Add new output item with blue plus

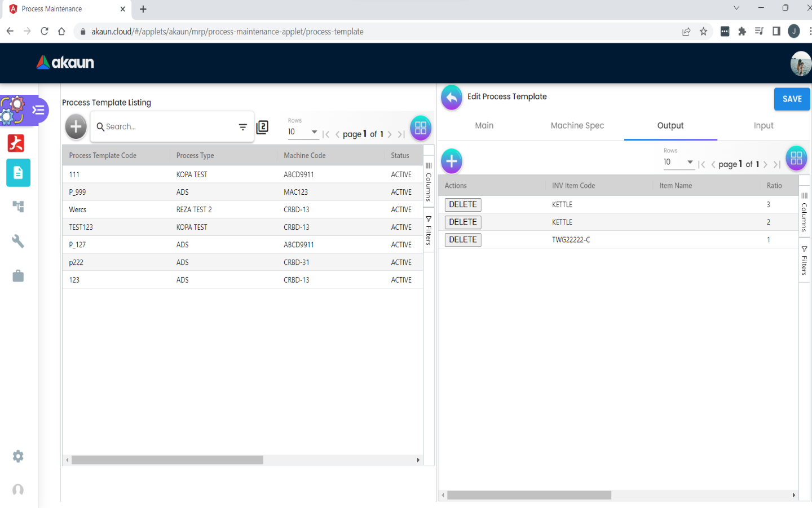[x=452, y=161]
